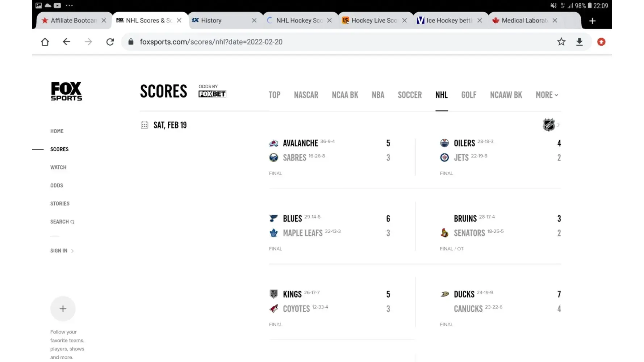Click the Avalanche team logo

click(x=273, y=143)
